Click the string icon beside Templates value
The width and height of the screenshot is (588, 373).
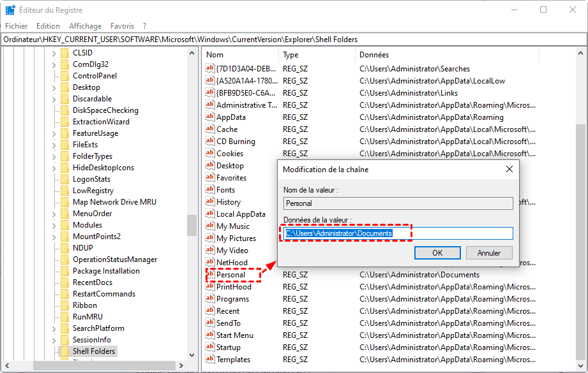[209, 359]
